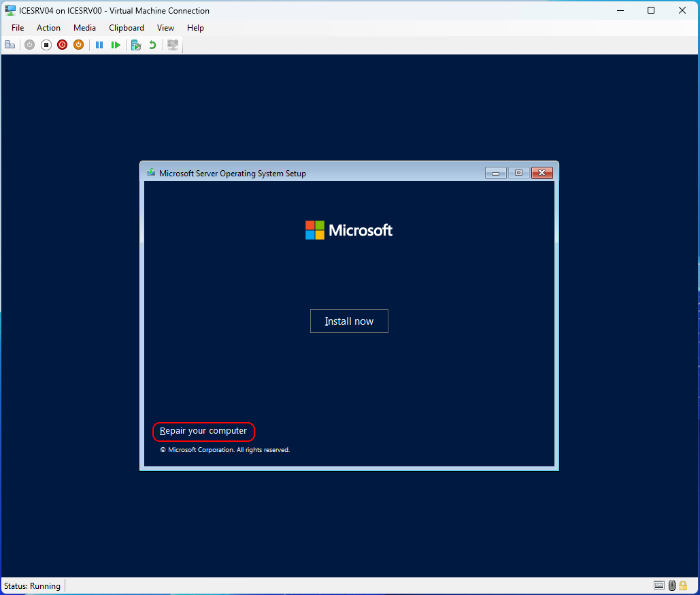Pause the virtual machine

pos(99,45)
